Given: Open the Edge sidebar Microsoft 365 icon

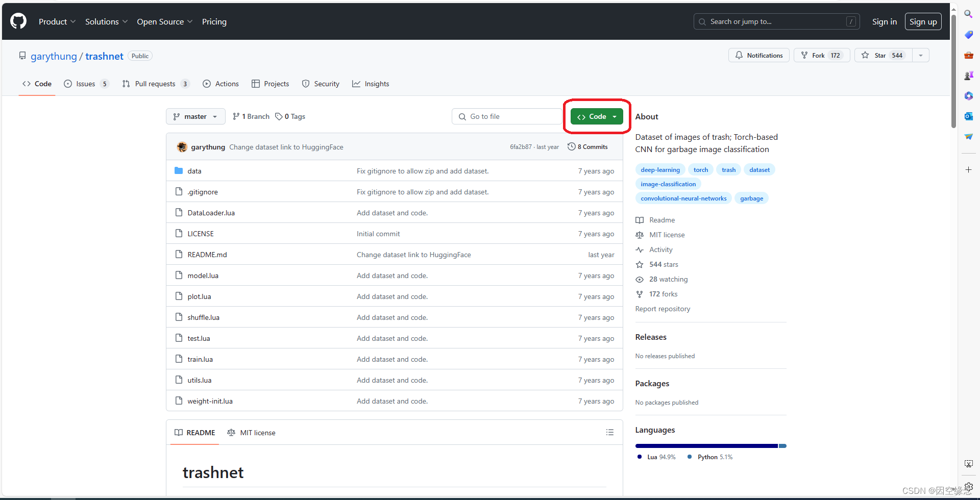Looking at the screenshot, I should pyautogui.click(x=968, y=96).
